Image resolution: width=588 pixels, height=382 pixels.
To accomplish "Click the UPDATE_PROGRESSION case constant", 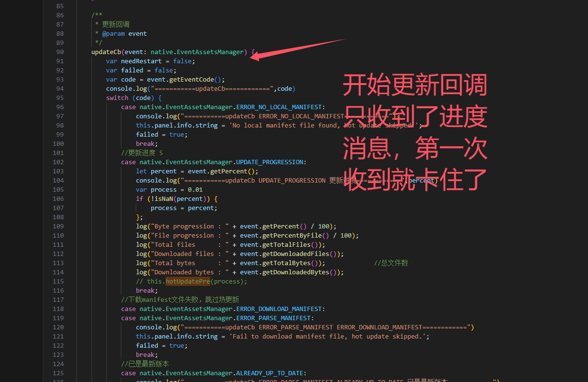I will (270, 162).
